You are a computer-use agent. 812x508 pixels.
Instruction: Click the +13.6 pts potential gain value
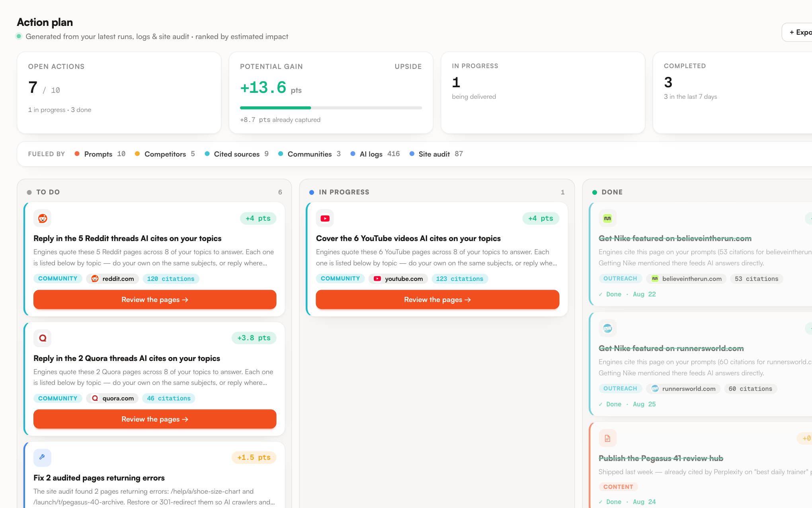[x=271, y=88]
